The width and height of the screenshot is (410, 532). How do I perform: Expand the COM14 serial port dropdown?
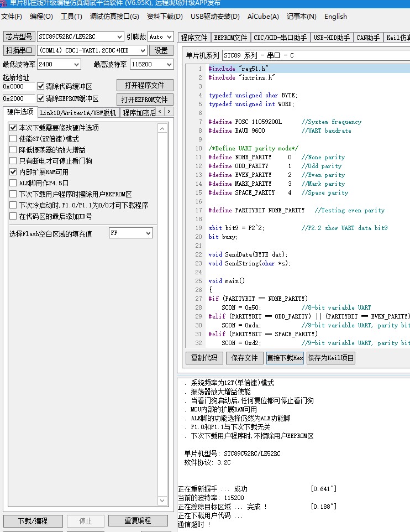click(x=143, y=50)
